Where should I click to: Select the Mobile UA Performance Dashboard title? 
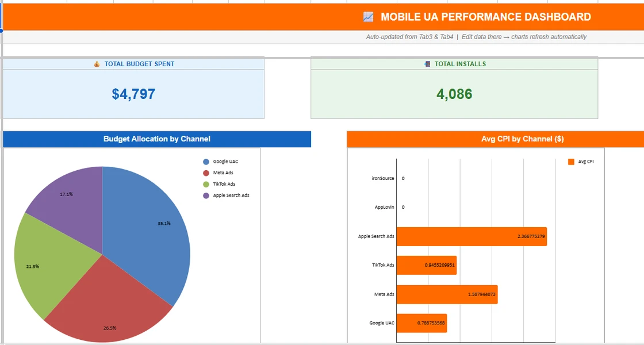[x=486, y=17]
